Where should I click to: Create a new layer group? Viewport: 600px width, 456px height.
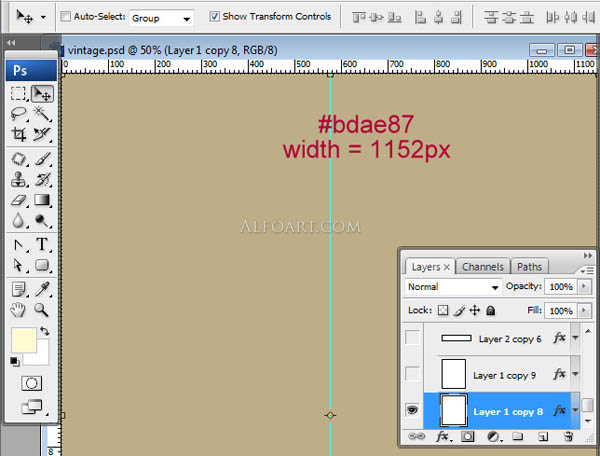click(517, 436)
